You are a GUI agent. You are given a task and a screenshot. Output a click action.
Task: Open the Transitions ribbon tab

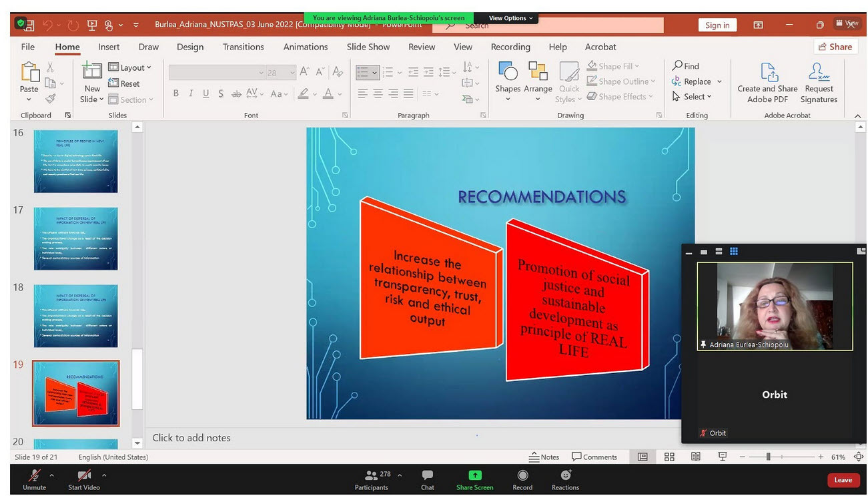pyautogui.click(x=243, y=47)
